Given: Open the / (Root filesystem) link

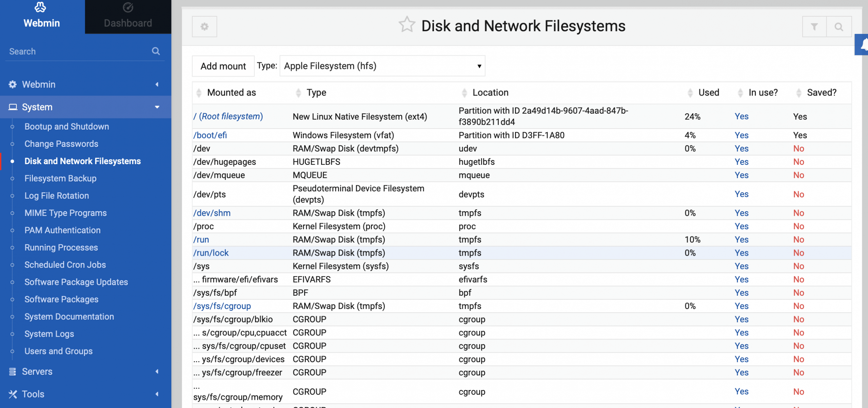Looking at the screenshot, I should tap(228, 116).
